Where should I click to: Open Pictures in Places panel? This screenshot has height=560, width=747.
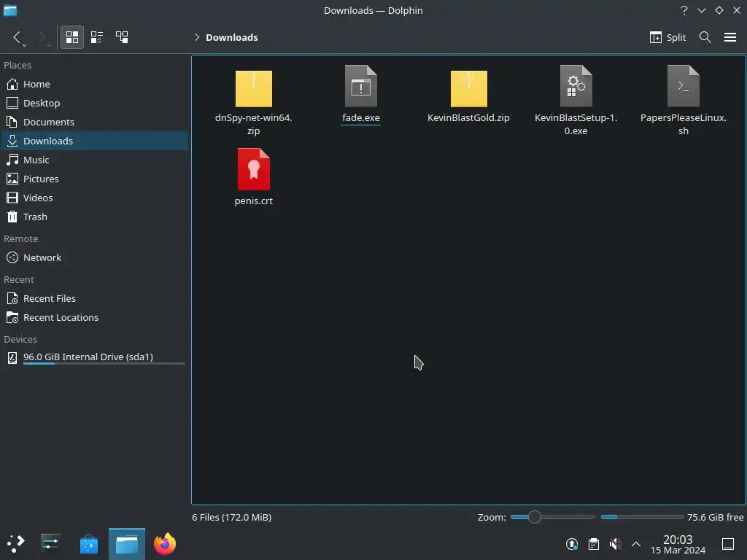click(95, 179)
